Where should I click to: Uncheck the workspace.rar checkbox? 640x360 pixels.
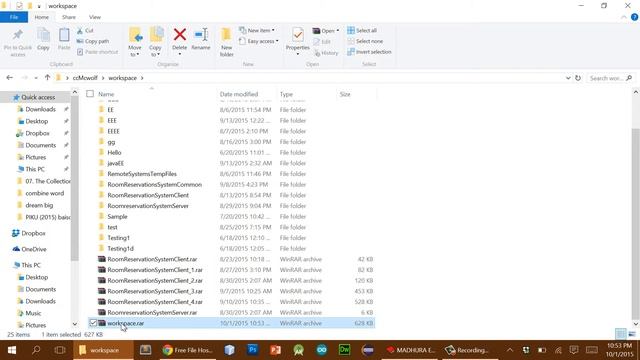point(93,323)
